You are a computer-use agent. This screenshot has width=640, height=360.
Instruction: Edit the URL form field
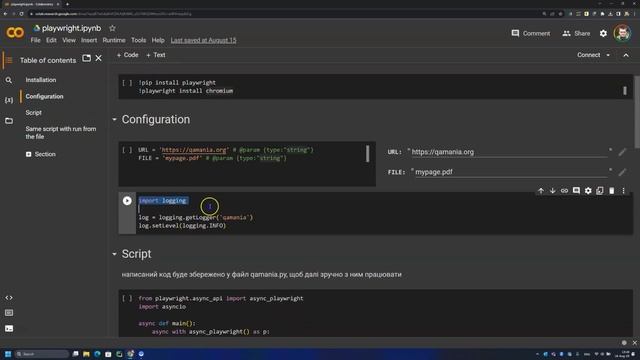click(x=510, y=152)
